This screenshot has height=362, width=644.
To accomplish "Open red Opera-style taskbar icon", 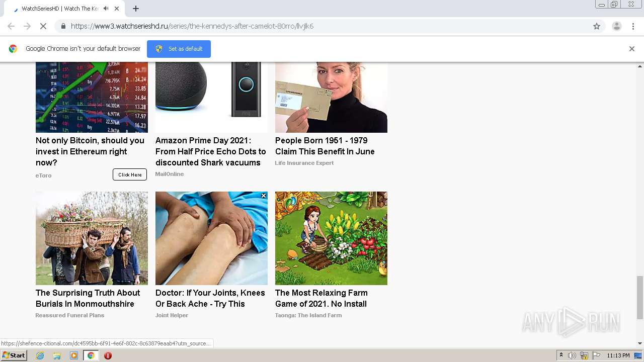I will 108,355.
